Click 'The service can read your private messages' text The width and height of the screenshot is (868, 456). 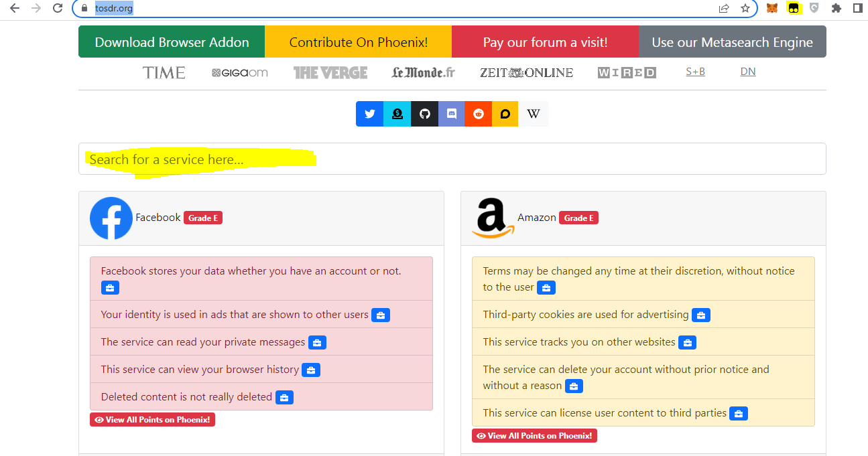tap(203, 342)
